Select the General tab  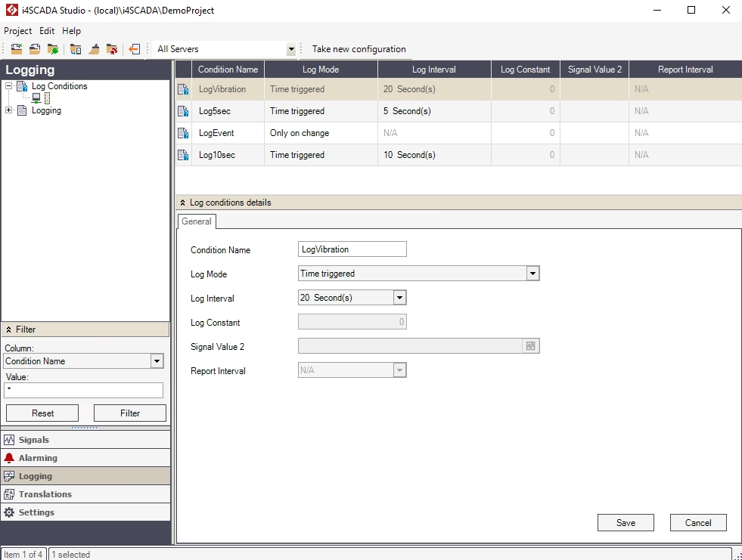click(x=197, y=221)
